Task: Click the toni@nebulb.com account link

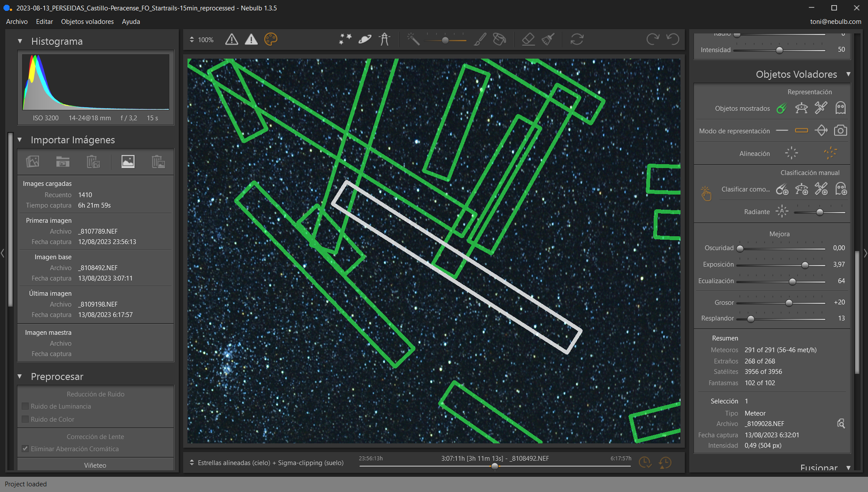Action: 835,22
